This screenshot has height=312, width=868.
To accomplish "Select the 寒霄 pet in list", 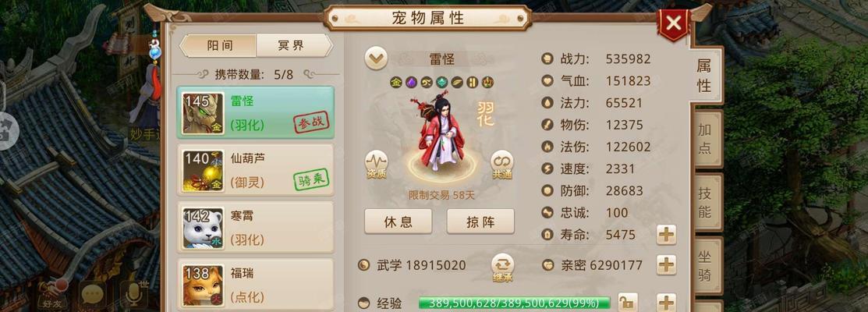I will (x=256, y=227).
